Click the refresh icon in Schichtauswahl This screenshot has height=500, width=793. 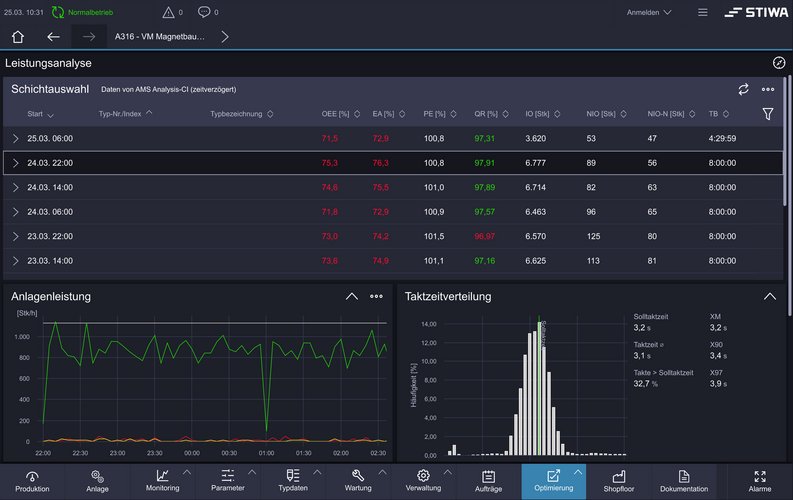coord(743,89)
